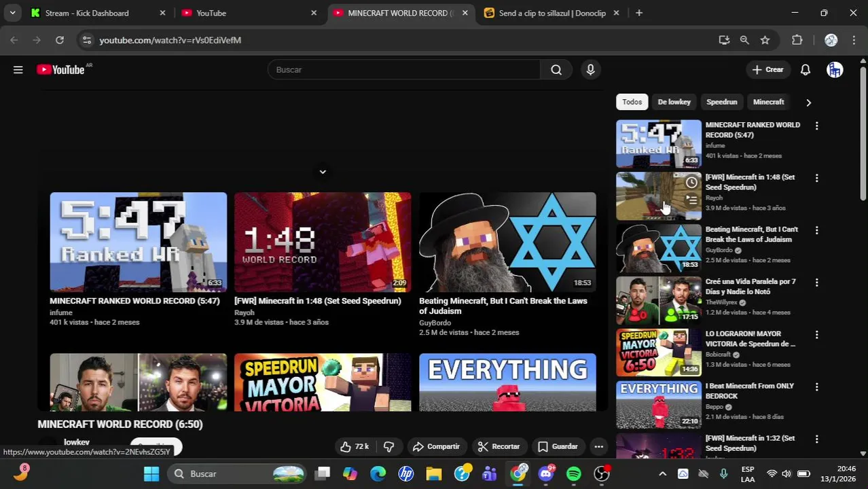Open Discord from the taskbar
Image resolution: width=868 pixels, height=489 pixels.
tap(546, 473)
